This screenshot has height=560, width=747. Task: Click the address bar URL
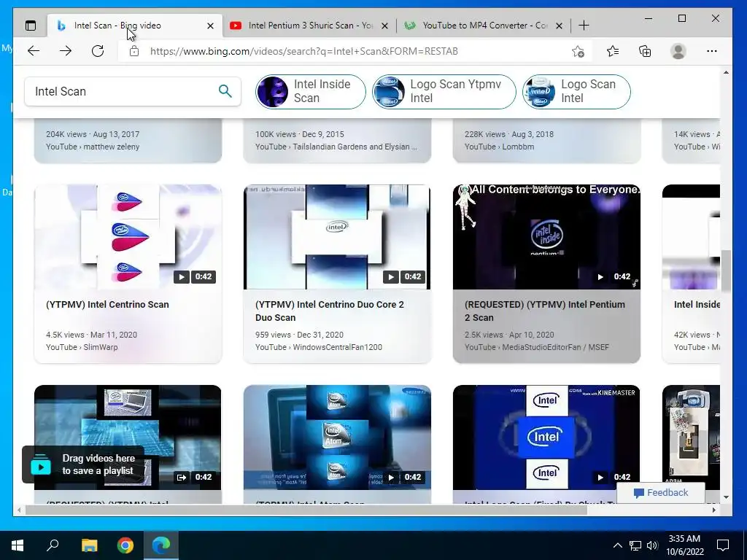pyautogui.click(x=304, y=51)
